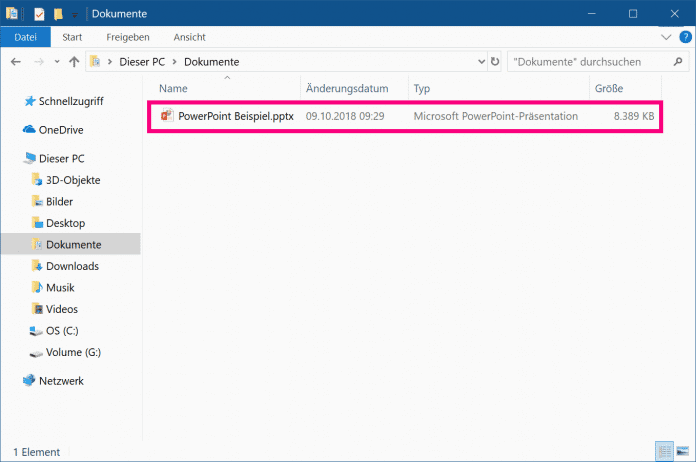Open the PowerPoint Beispiel.pptx file icon
The height and width of the screenshot is (462, 696).
[x=167, y=116]
